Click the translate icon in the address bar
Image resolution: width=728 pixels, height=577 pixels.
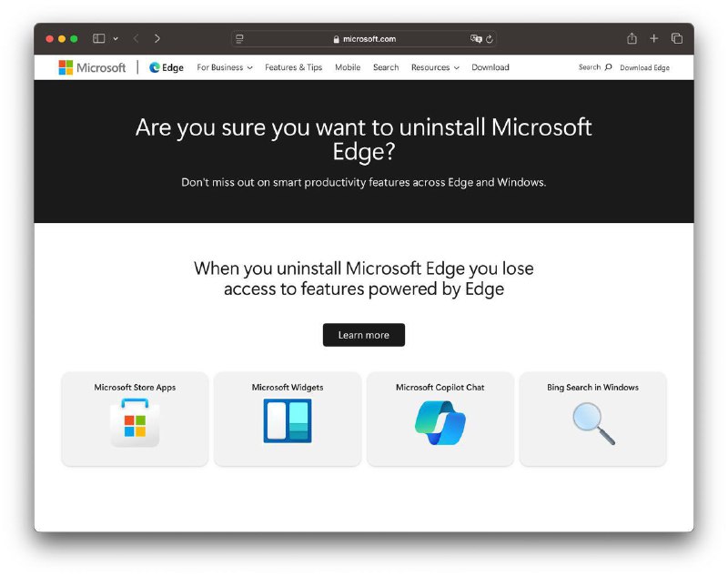pos(475,39)
